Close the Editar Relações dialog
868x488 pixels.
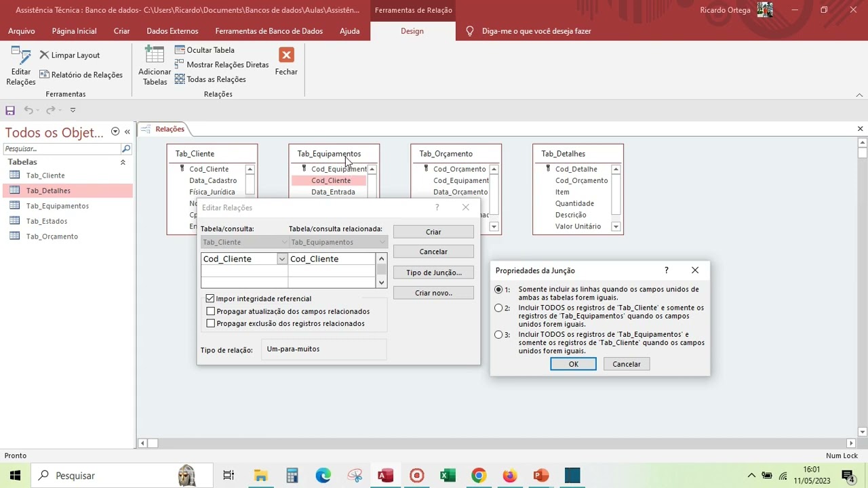click(465, 207)
